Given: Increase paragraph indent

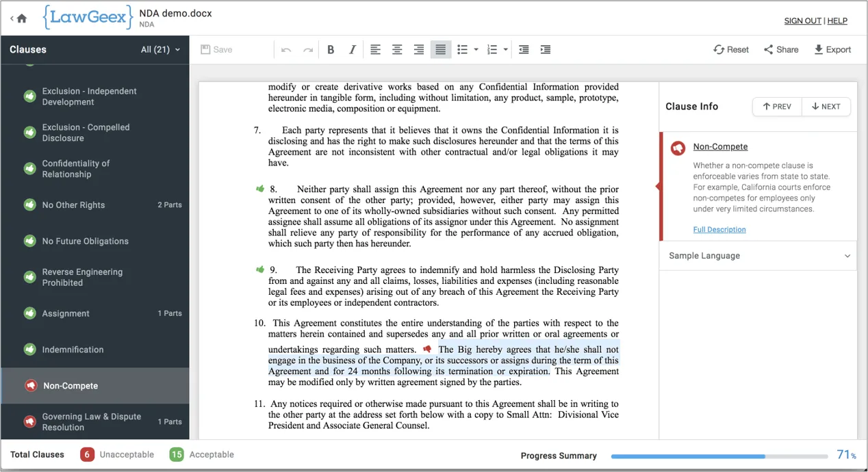Looking at the screenshot, I should click(546, 50).
